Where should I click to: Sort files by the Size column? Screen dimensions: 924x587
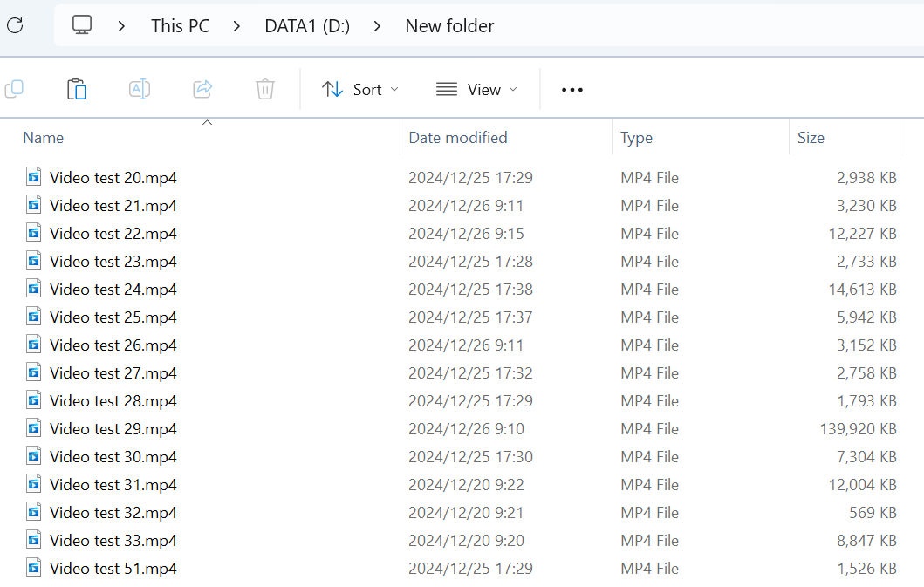(811, 138)
